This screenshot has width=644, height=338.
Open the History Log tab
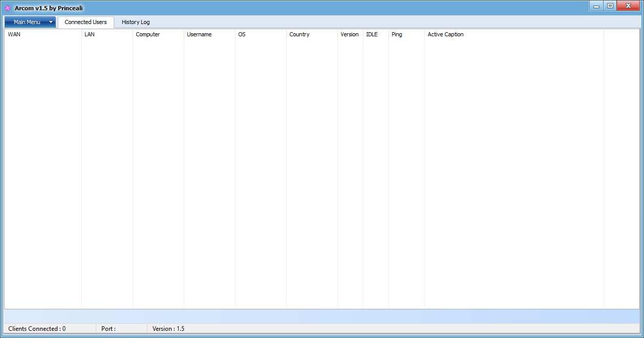coord(136,22)
